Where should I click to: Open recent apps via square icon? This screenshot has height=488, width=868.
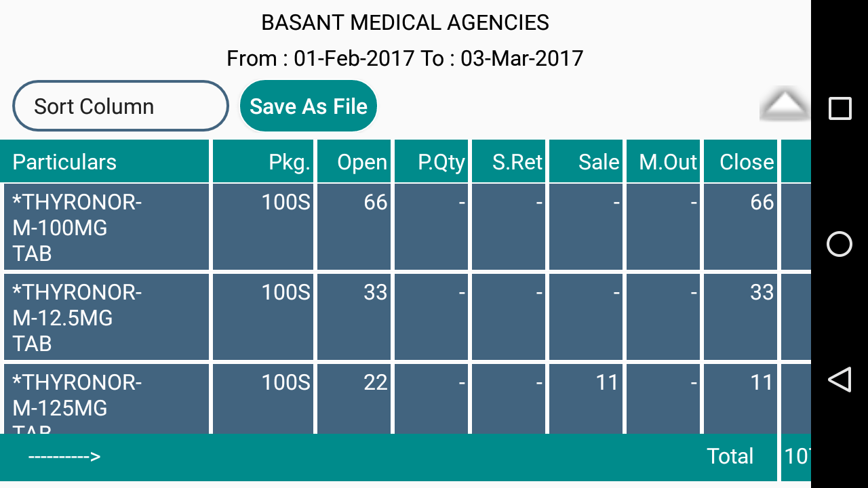840,108
